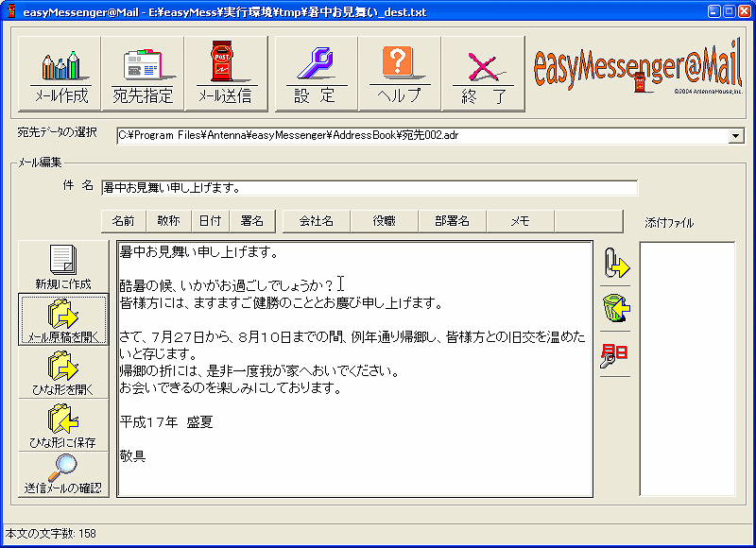Click メール原稿を開く folder icon
This screenshot has width=756, height=548.
click(x=63, y=319)
